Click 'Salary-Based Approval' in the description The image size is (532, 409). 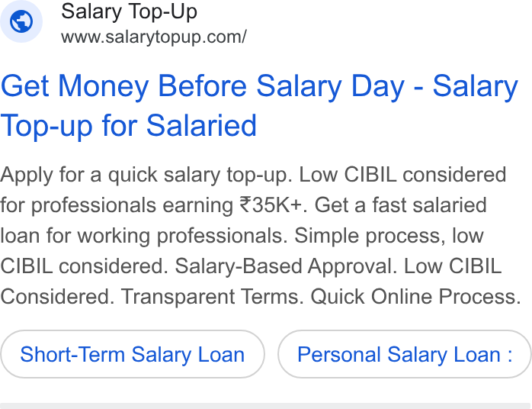(286, 266)
